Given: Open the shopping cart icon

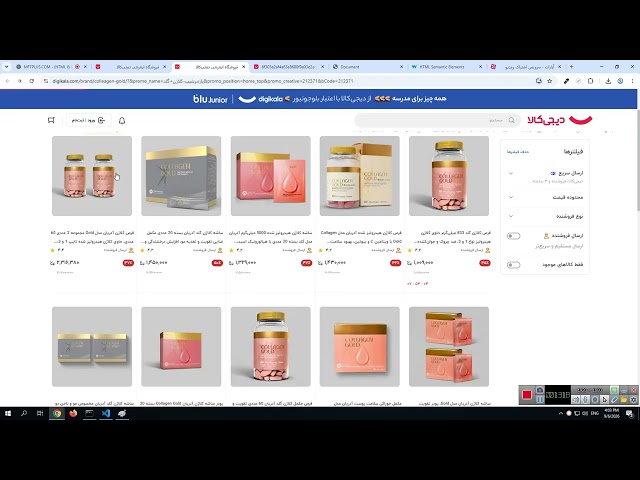Looking at the screenshot, I should (x=51, y=120).
